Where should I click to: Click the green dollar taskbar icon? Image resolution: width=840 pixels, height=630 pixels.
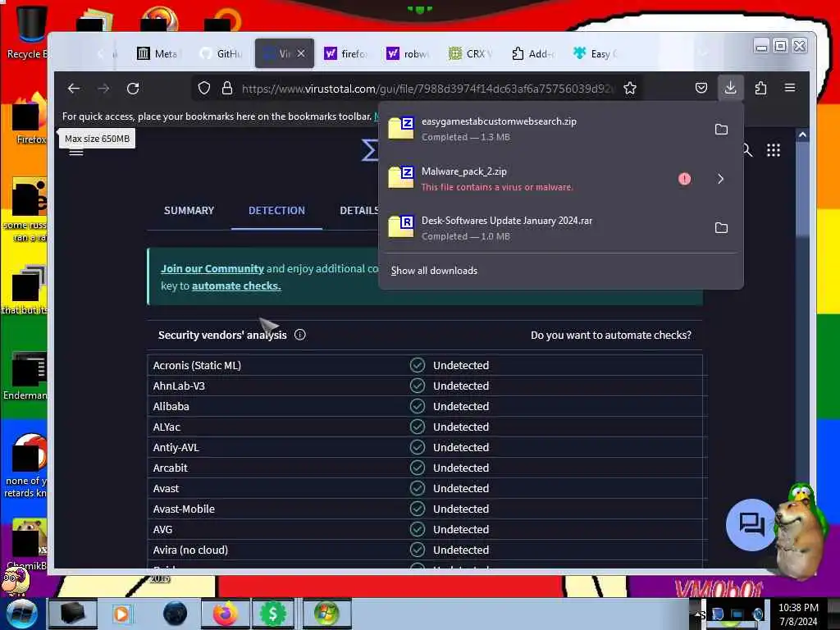[x=272, y=614]
